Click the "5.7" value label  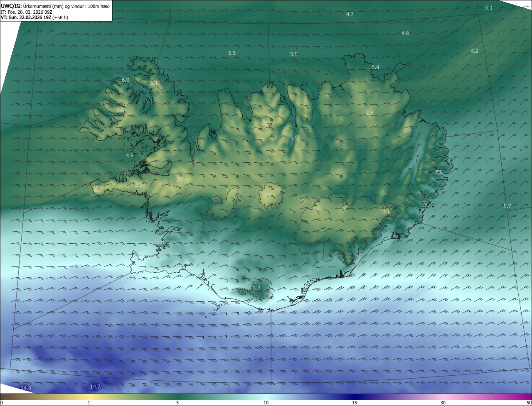tap(507, 206)
